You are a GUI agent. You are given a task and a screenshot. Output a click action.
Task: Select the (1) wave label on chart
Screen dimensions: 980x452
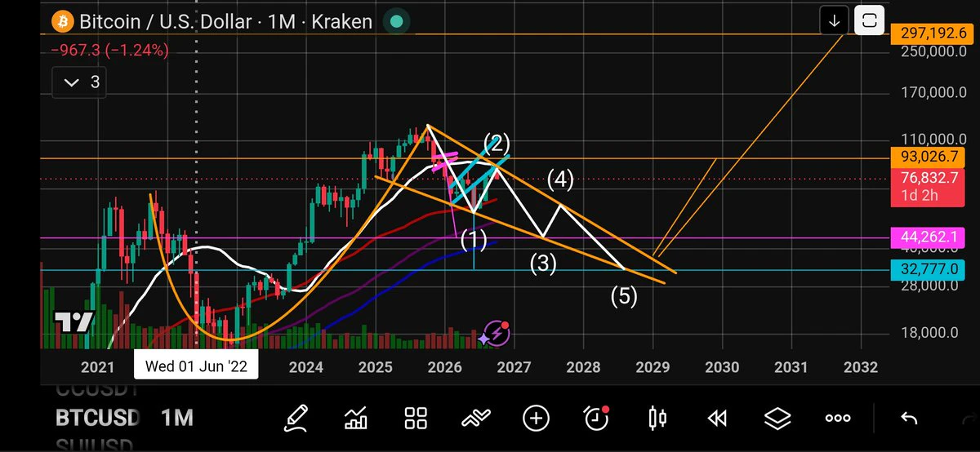474,239
